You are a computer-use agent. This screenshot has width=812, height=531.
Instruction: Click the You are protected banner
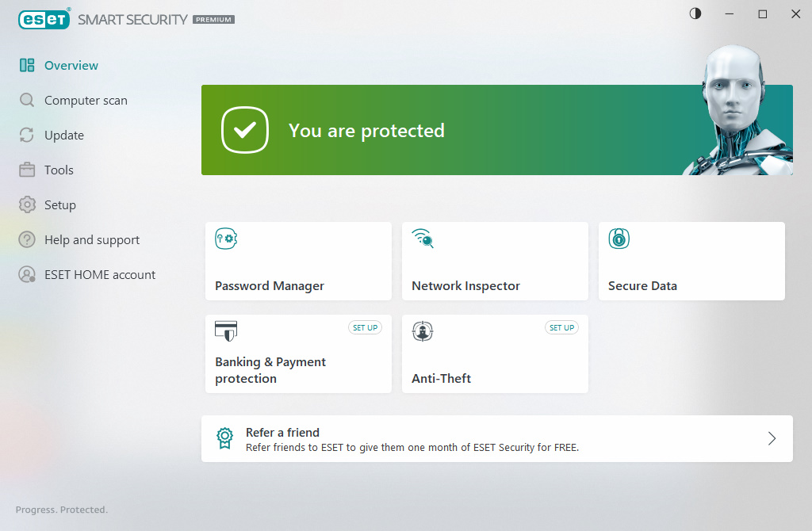496,130
